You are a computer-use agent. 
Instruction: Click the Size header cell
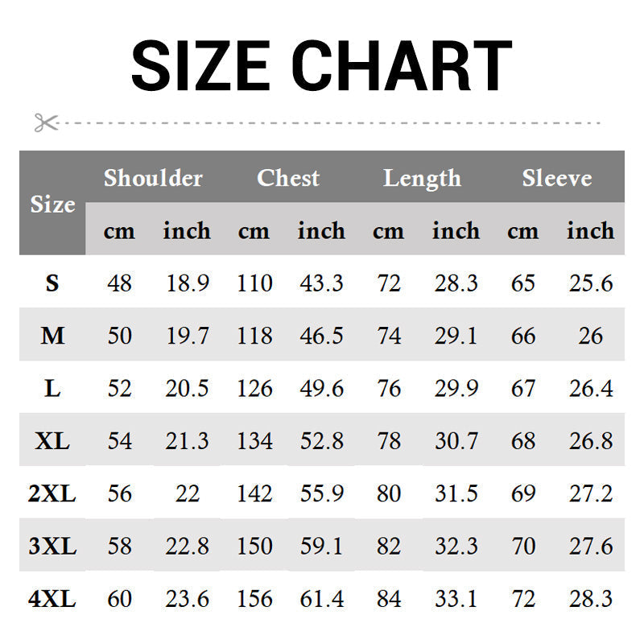(52, 204)
